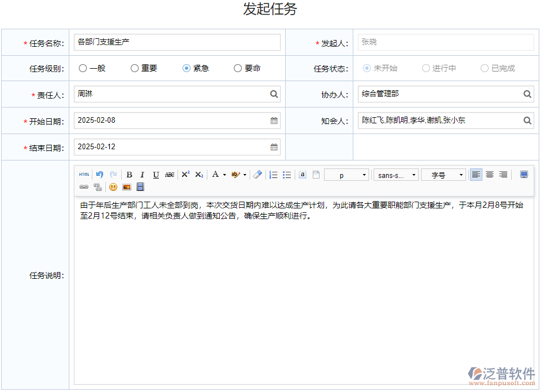The image size is (541, 392).
Task: Open font color picker arrow next to A
Action: pos(224,175)
